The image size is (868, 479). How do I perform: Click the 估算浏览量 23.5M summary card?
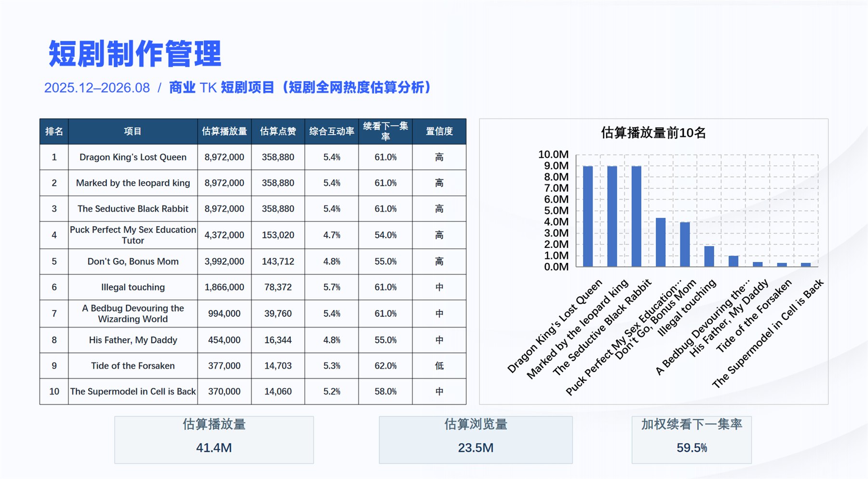pos(476,440)
